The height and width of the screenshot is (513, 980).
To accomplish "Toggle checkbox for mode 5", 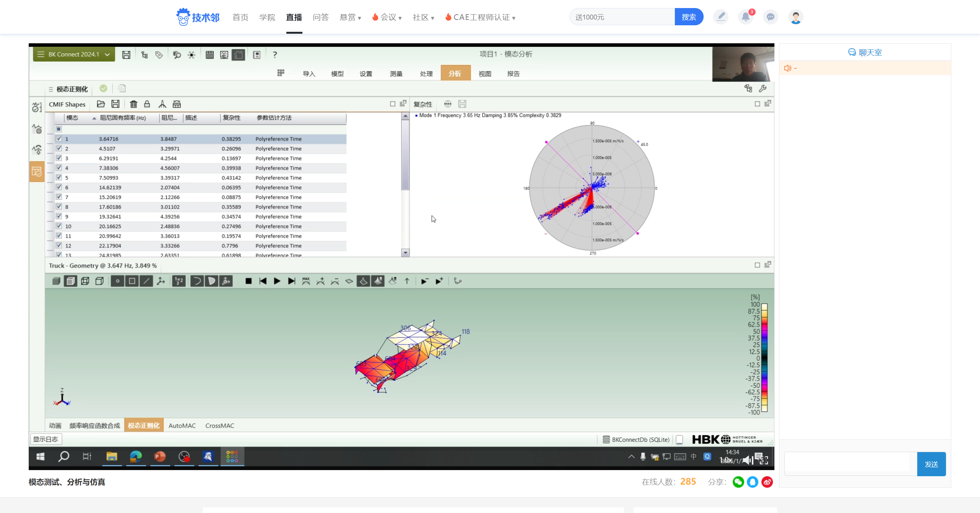I will [59, 177].
